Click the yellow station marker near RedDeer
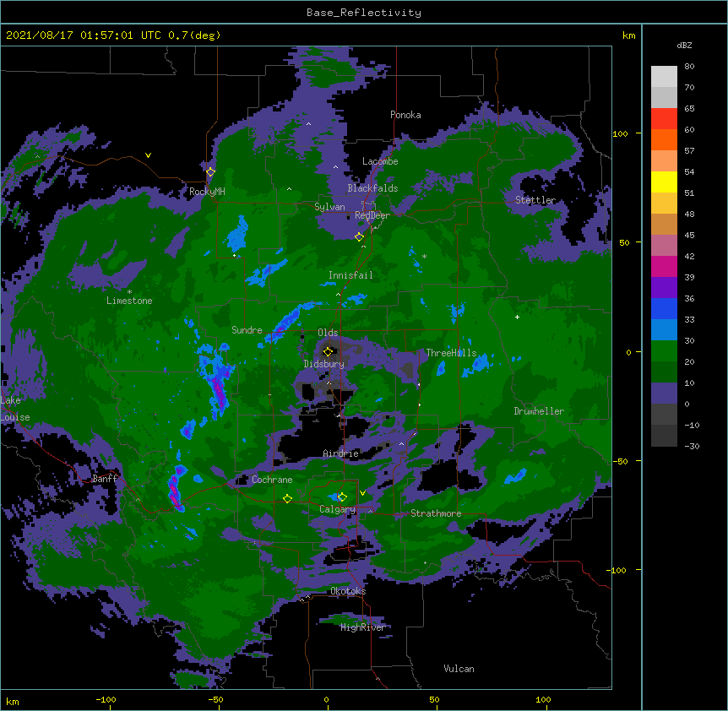728x711 pixels. pos(359,236)
